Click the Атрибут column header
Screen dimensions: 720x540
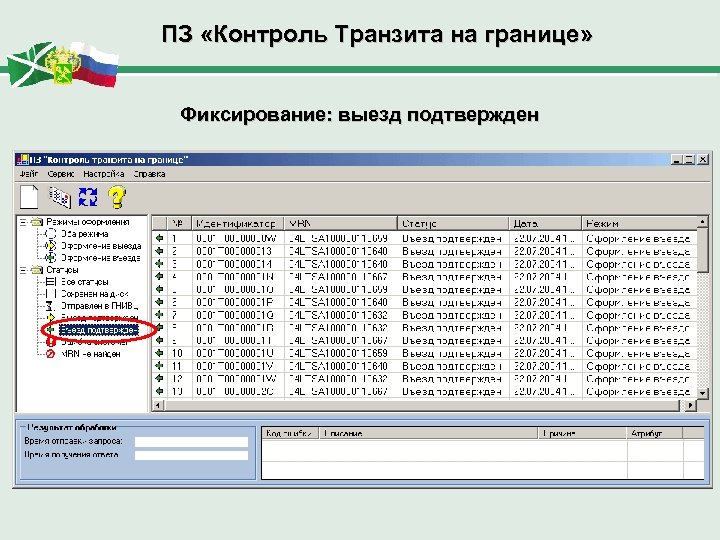(x=655, y=433)
